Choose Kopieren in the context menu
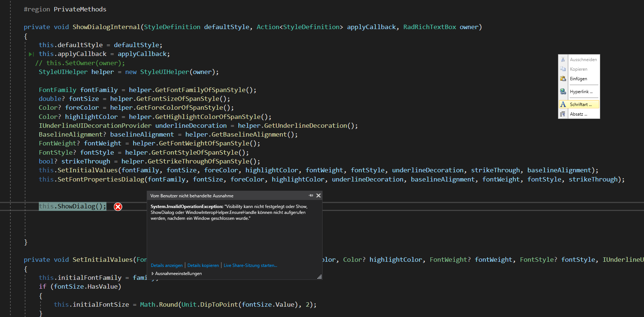The height and width of the screenshot is (317, 644). (x=579, y=69)
